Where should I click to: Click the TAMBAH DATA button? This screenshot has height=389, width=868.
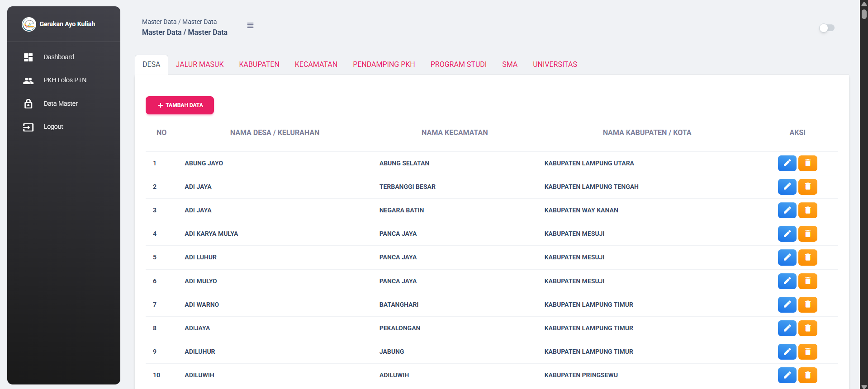(x=180, y=105)
